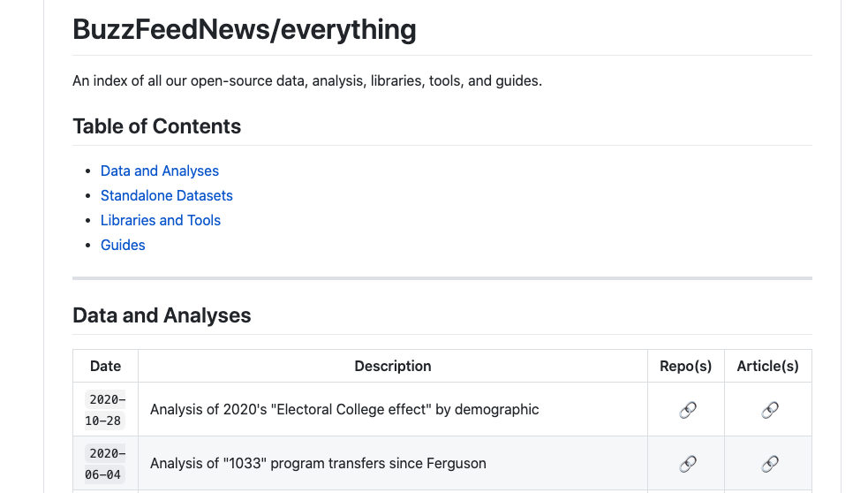Click the Repo(s) column header
The width and height of the screenshot is (868, 493).
pyautogui.click(x=685, y=366)
